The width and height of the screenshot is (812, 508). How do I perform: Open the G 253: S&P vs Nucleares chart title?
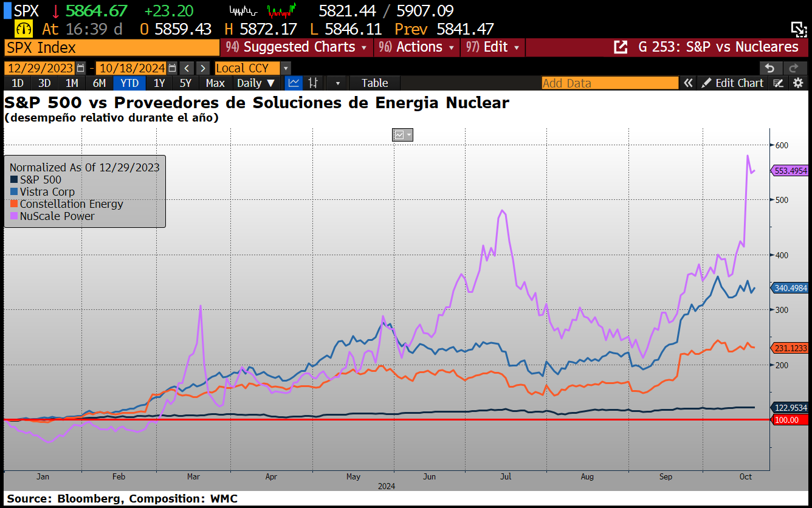(x=718, y=47)
